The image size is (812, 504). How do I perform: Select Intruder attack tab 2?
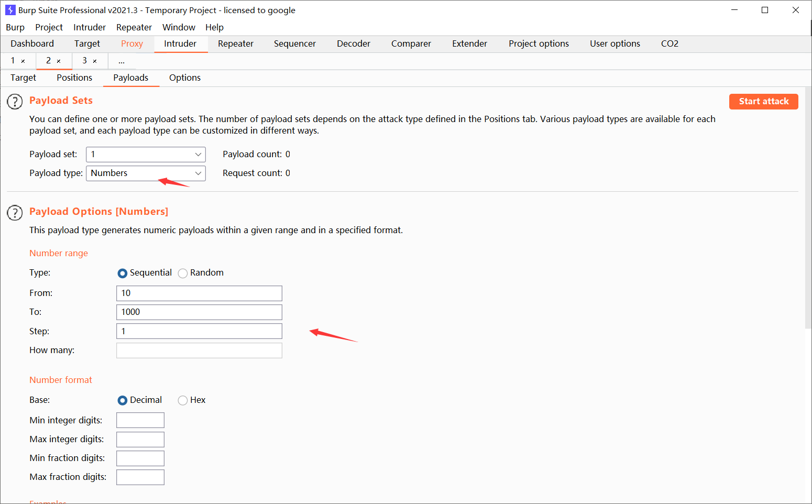click(x=48, y=61)
